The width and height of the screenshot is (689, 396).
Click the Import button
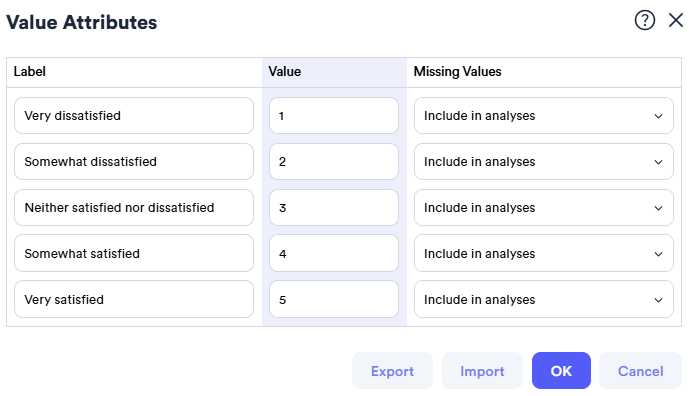pyautogui.click(x=482, y=371)
